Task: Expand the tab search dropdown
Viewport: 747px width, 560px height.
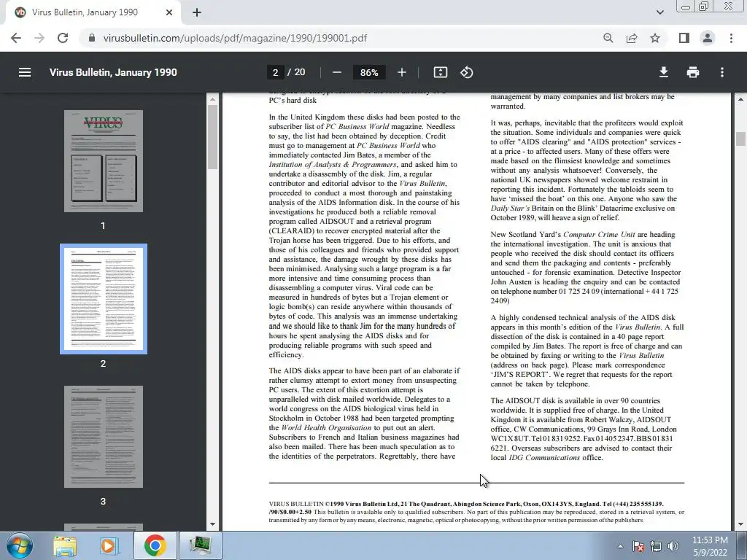Action: [659, 12]
